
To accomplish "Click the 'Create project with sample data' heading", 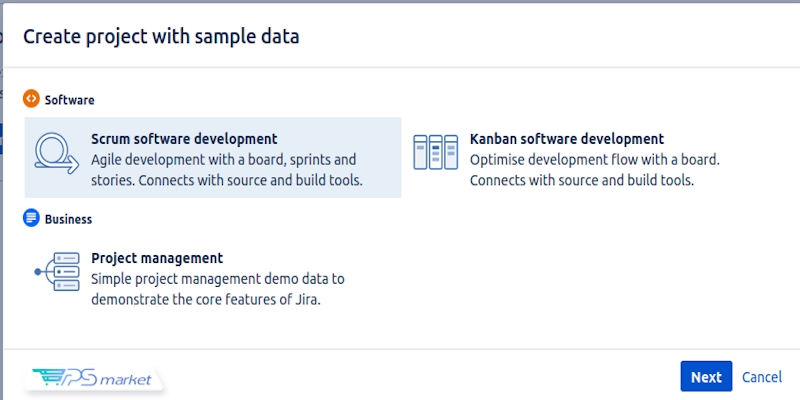I will [161, 37].
